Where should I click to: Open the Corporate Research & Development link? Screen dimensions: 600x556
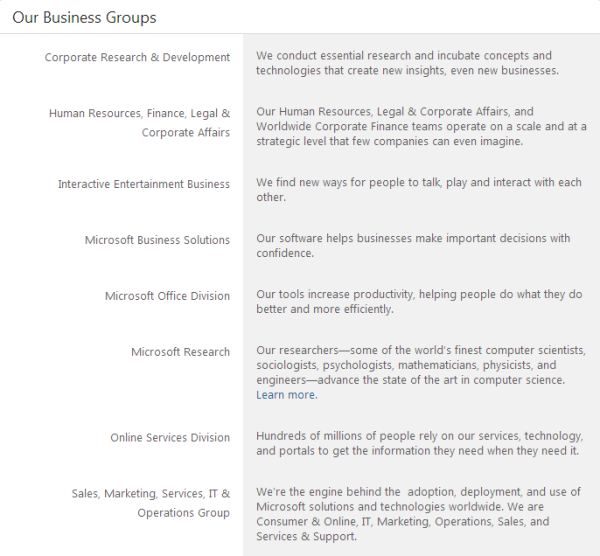[x=137, y=57]
